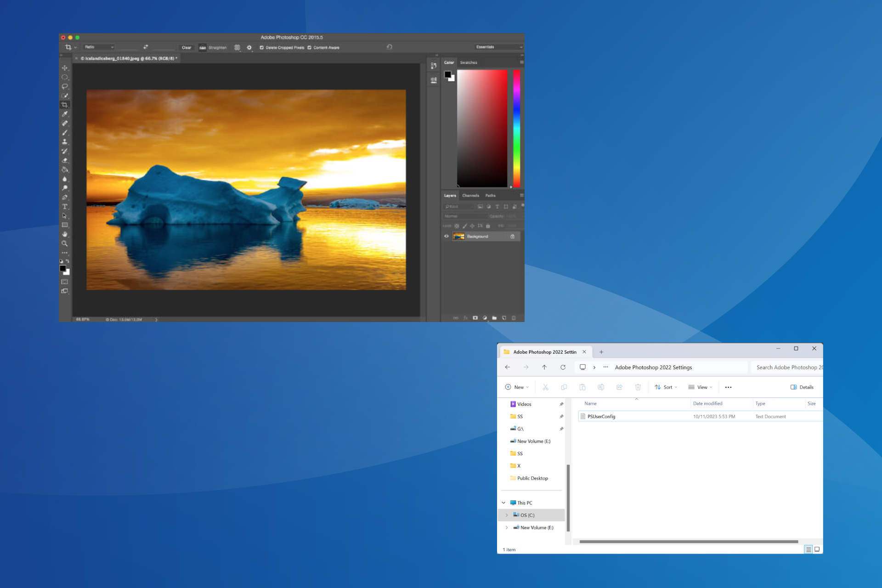Expand New Volume (E:) under This PC
The height and width of the screenshot is (588, 882).
(x=507, y=528)
